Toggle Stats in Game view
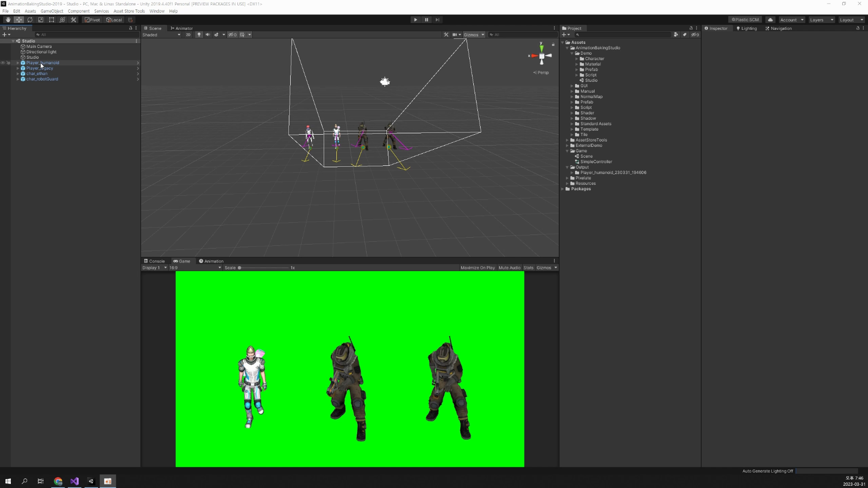This screenshot has width=868, height=488. coord(528,268)
